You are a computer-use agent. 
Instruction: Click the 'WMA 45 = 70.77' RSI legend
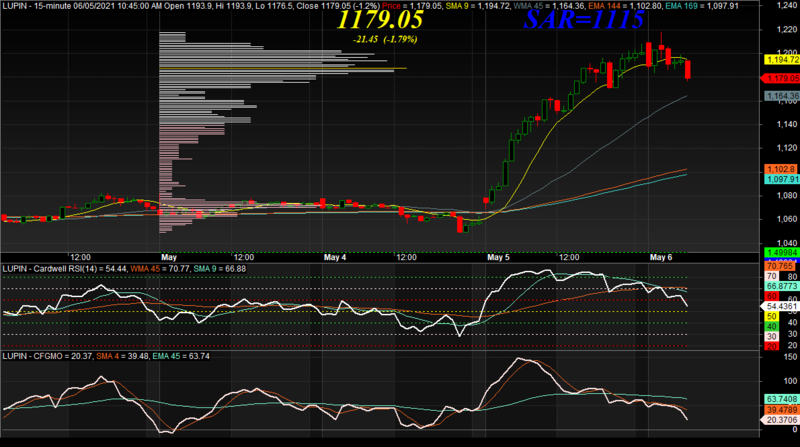160,269
